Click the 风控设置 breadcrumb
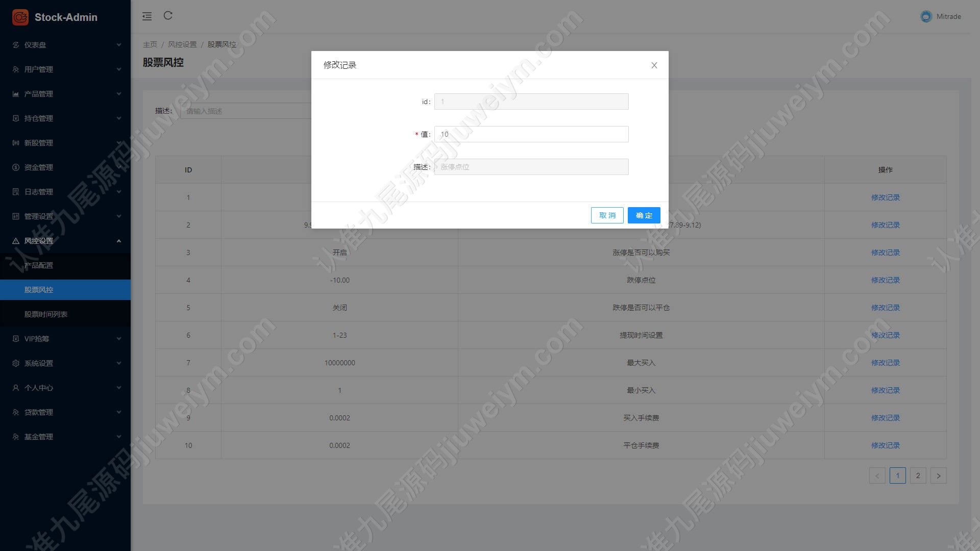980x551 pixels. click(x=182, y=44)
